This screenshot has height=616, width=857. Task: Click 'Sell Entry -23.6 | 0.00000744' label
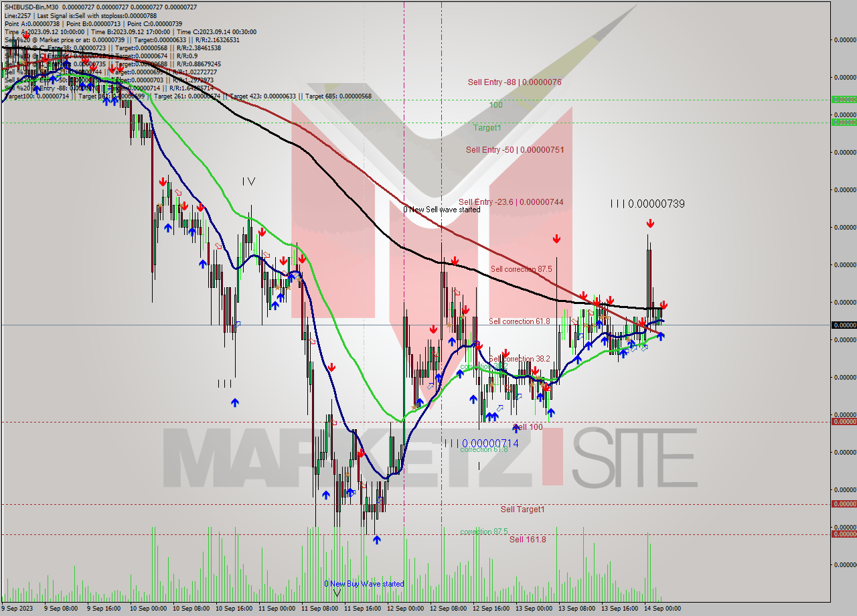coord(511,202)
